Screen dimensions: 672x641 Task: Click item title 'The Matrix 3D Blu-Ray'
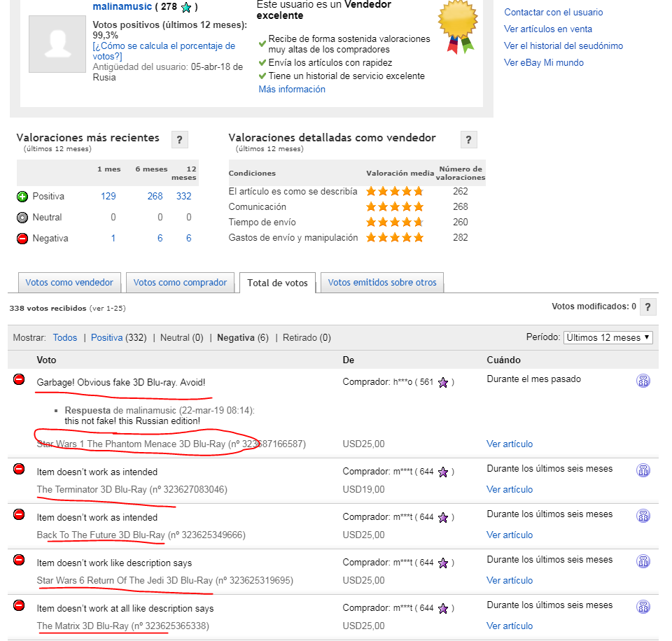pyautogui.click(x=83, y=626)
